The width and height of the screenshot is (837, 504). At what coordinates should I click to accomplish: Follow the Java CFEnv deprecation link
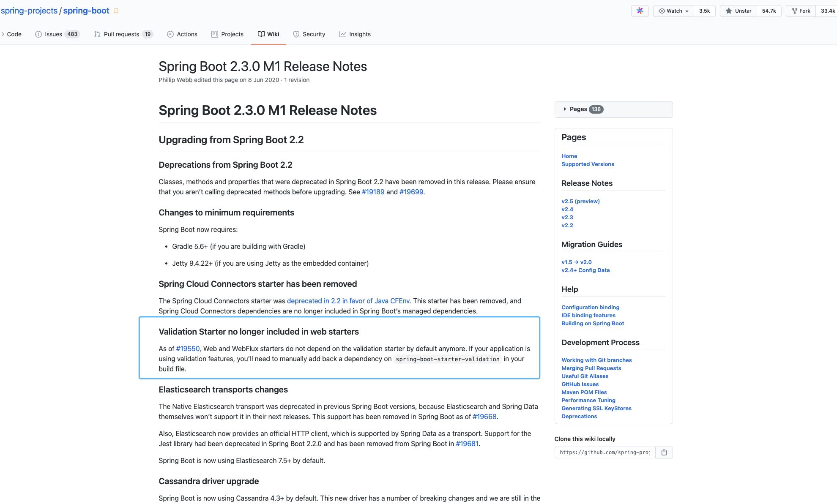click(348, 301)
